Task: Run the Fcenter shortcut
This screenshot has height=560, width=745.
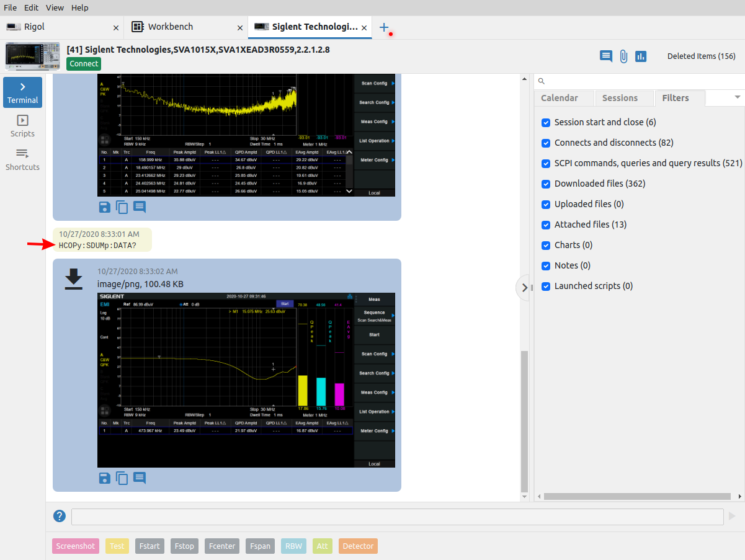Action: [222, 546]
